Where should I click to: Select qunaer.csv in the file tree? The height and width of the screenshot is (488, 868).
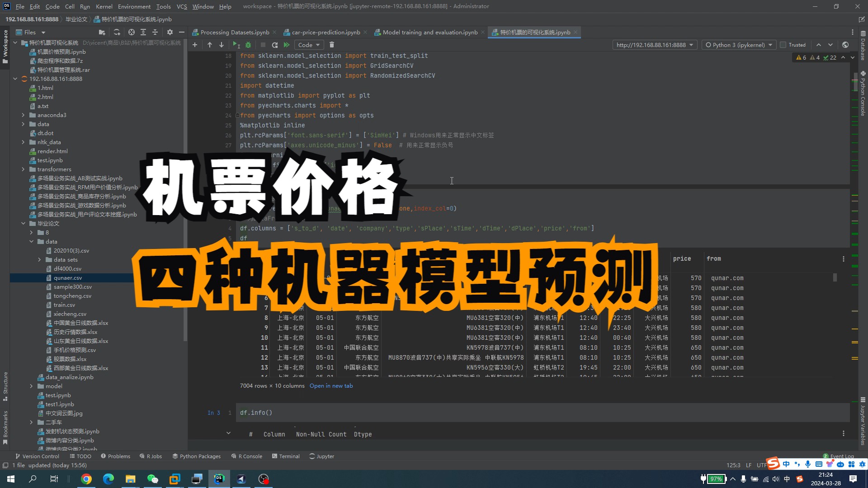pos(69,277)
